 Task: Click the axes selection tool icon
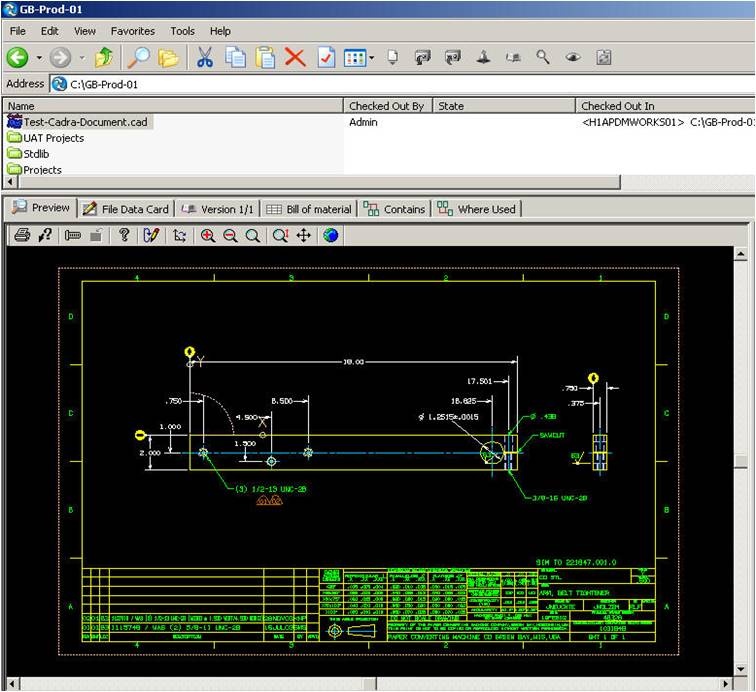[x=180, y=235]
